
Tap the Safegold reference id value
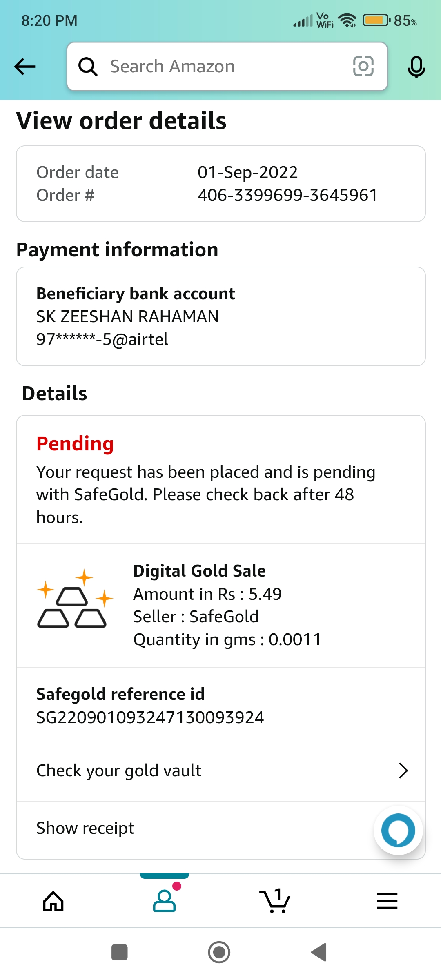[150, 717]
